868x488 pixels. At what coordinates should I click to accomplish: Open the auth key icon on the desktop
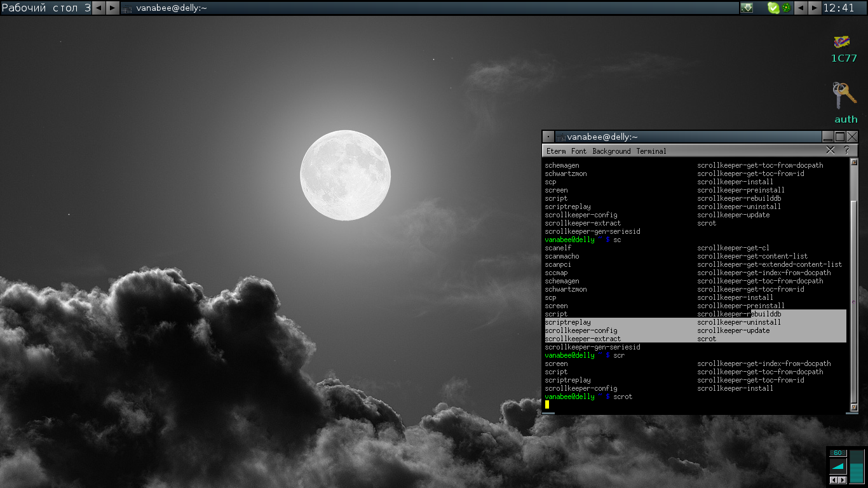tap(845, 95)
